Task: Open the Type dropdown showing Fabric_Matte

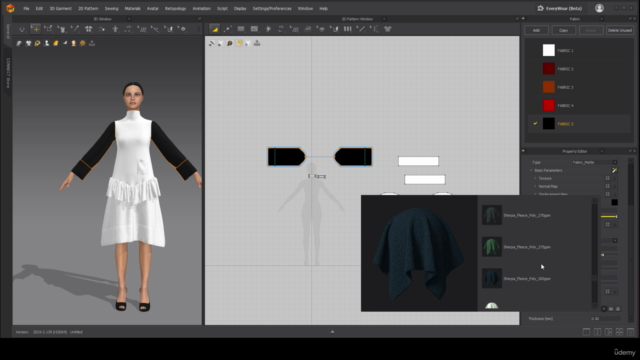Action: (x=594, y=162)
